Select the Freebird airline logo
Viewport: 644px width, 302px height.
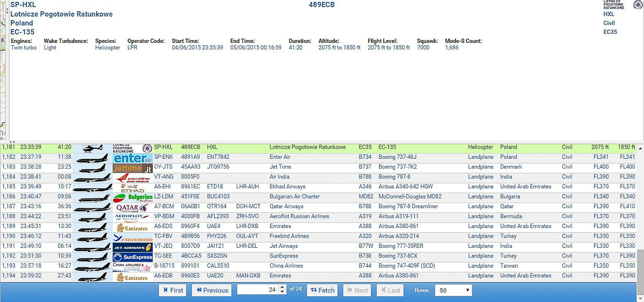point(133,237)
